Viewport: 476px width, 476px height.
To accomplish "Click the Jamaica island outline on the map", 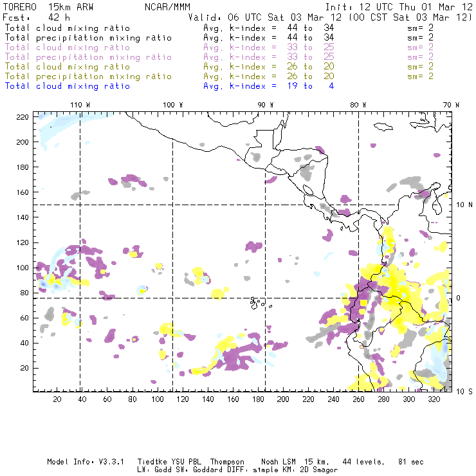I will point(383,127).
